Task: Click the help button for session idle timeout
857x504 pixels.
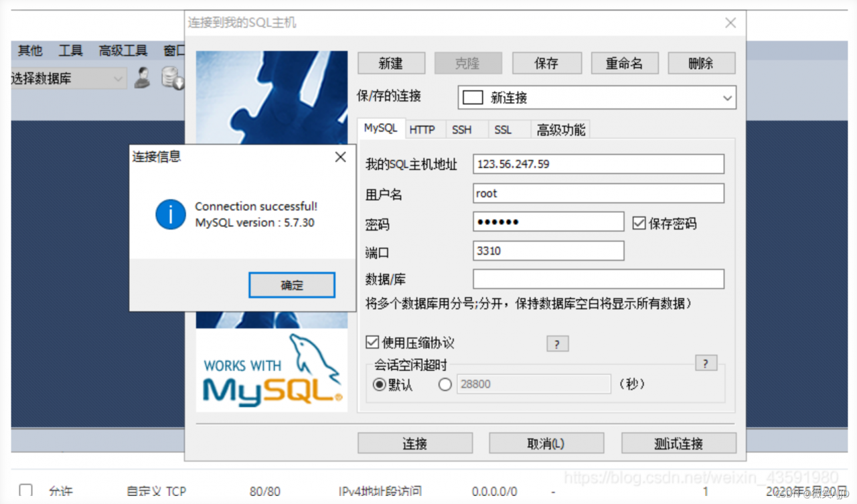Action: point(706,363)
